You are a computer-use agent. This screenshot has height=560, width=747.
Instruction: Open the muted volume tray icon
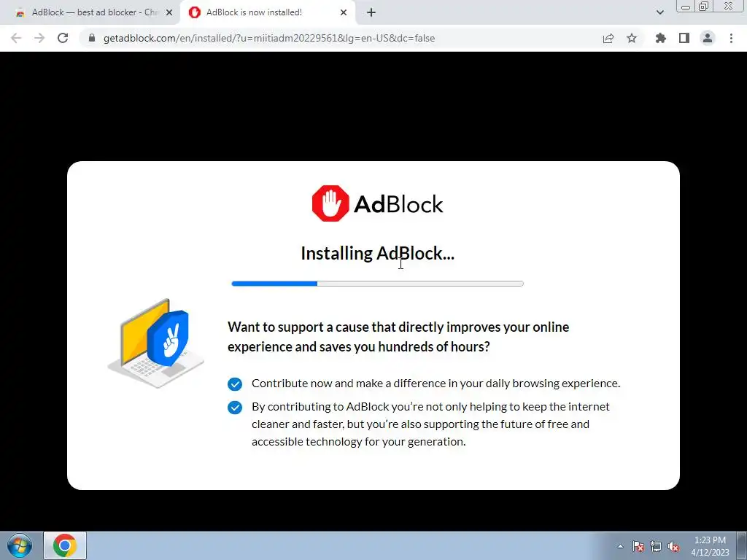coord(673,546)
